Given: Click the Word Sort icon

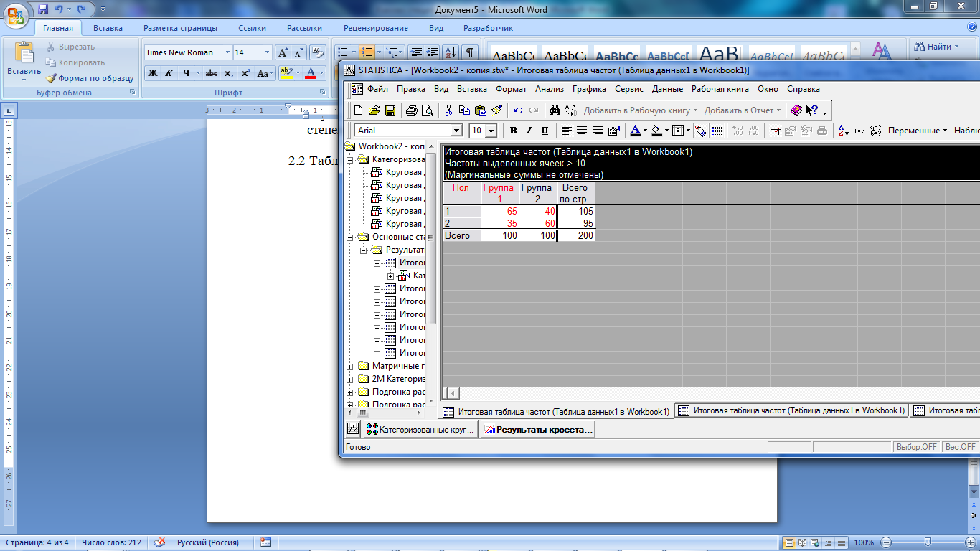Looking at the screenshot, I should [451, 52].
